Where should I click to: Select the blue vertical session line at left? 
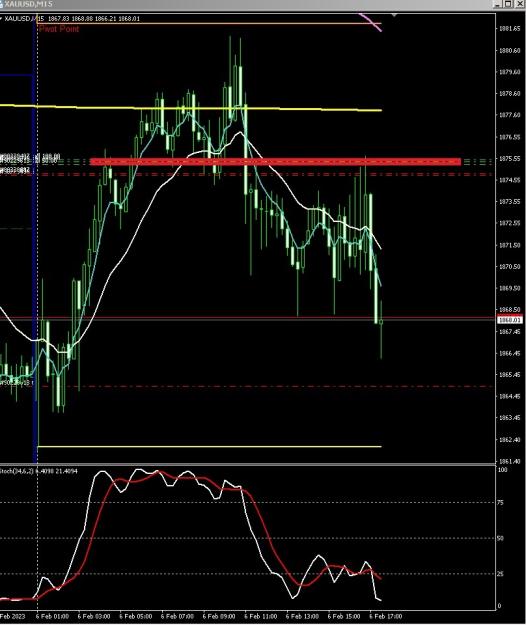click(x=35, y=239)
